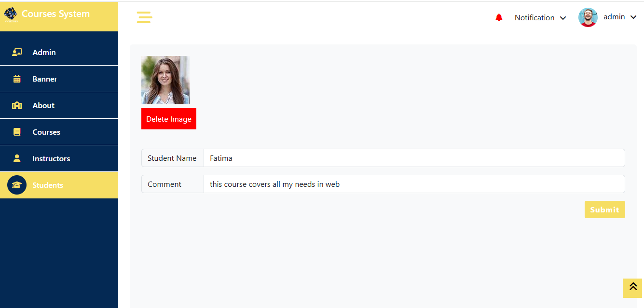Image resolution: width=644 pixels, height=308 pixels.
Task: Click the About school building icon
Action: point(17,106)
